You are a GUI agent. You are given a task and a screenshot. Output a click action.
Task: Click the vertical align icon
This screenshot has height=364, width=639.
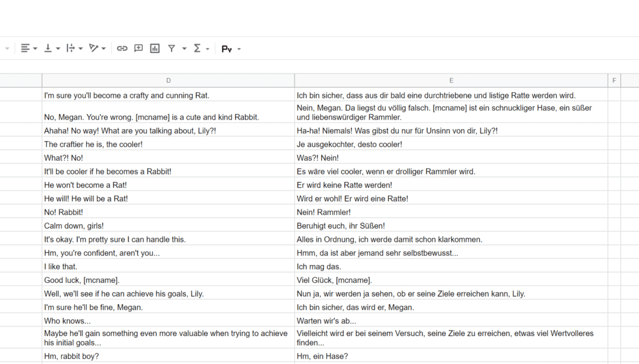pos(47,49)
